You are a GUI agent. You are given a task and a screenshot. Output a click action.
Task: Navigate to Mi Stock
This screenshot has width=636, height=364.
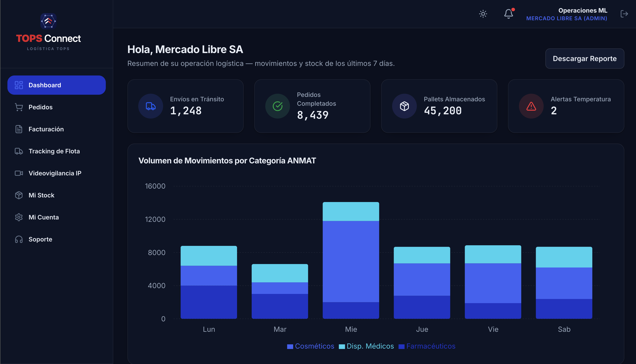click(x=57, y=195)
